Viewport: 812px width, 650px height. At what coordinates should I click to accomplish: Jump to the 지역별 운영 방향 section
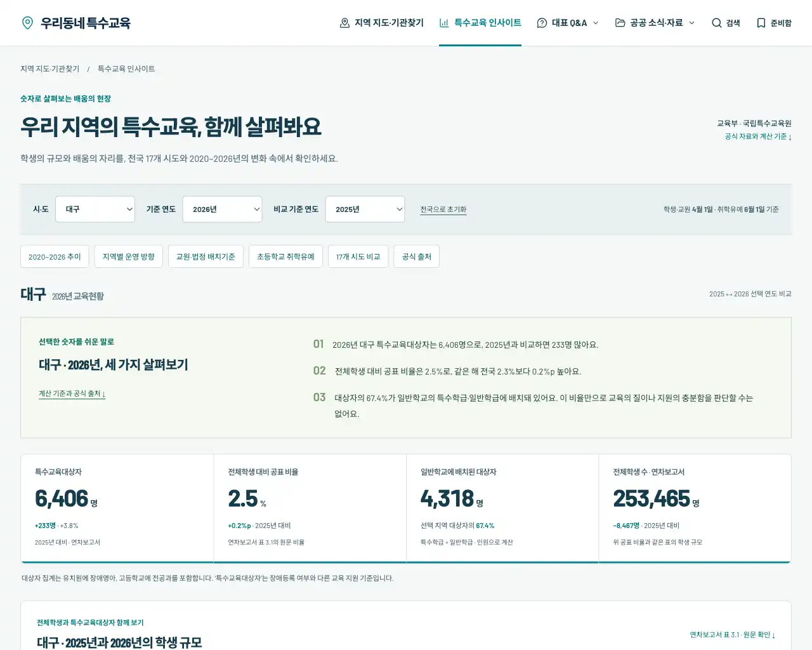[x=129, y=256]
